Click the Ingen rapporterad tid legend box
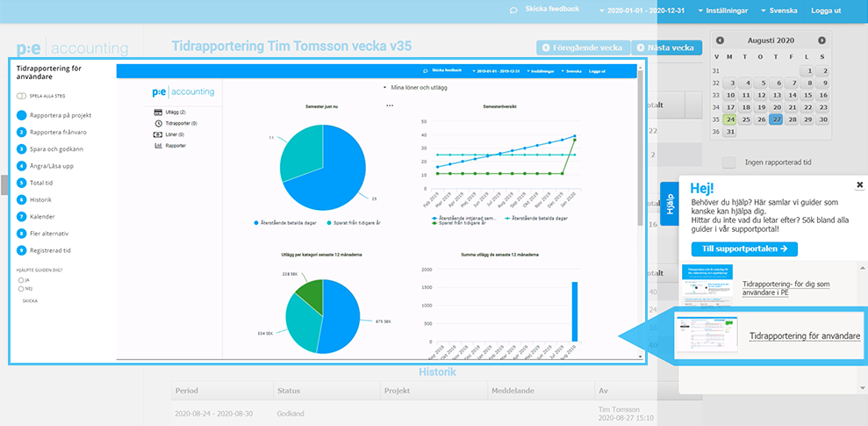This screenshot has width=868, height=426. 729,162
